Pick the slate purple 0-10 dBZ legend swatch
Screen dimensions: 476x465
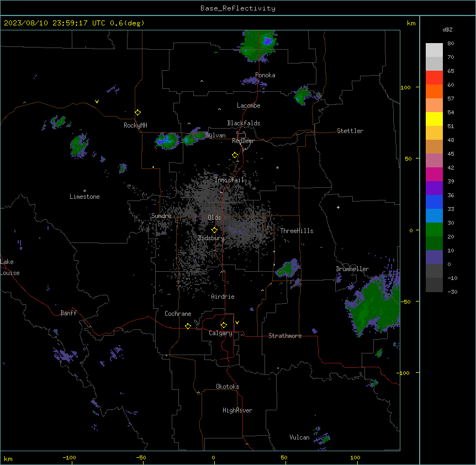coord(434,257)
